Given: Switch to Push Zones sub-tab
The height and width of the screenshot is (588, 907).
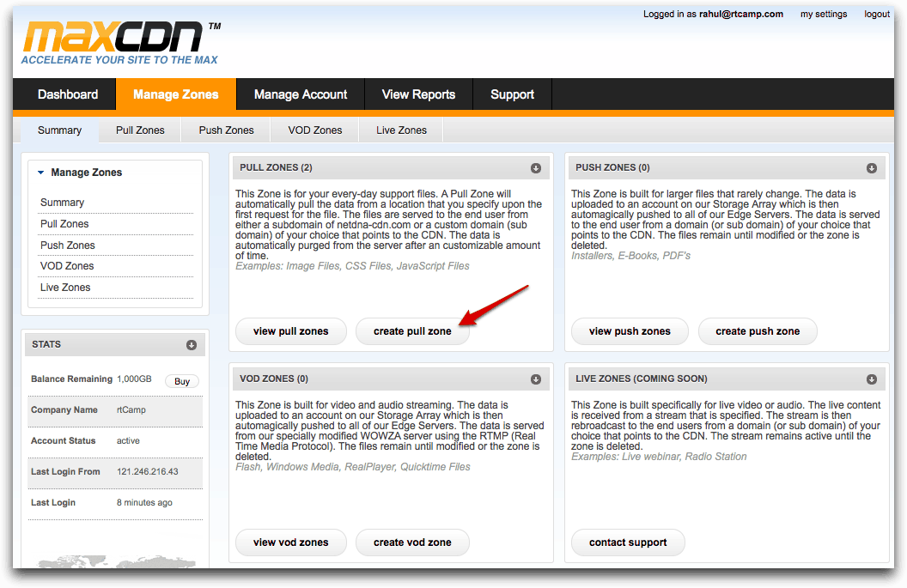Looking at the screenshot, I should point(226,130).
